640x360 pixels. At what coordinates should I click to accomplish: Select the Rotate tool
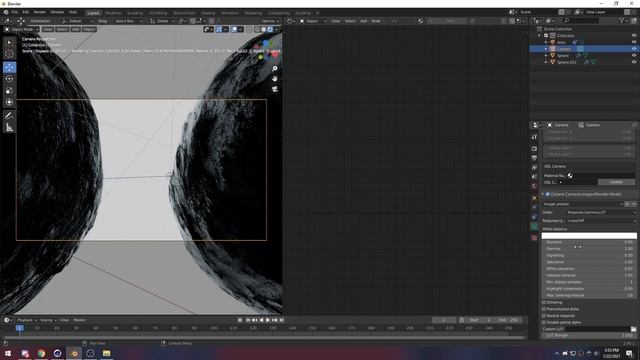pyautogui.click(x=9, y=79)
